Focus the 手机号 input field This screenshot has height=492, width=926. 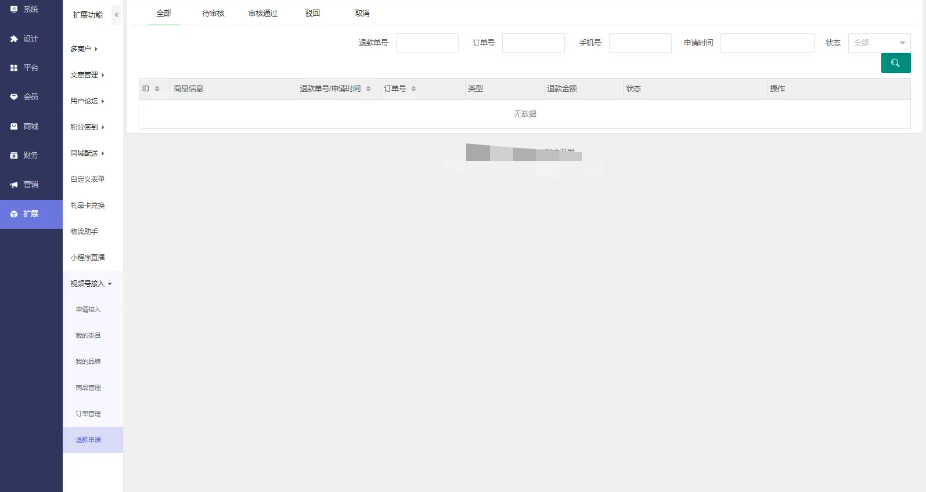click(x=640, y=43)
